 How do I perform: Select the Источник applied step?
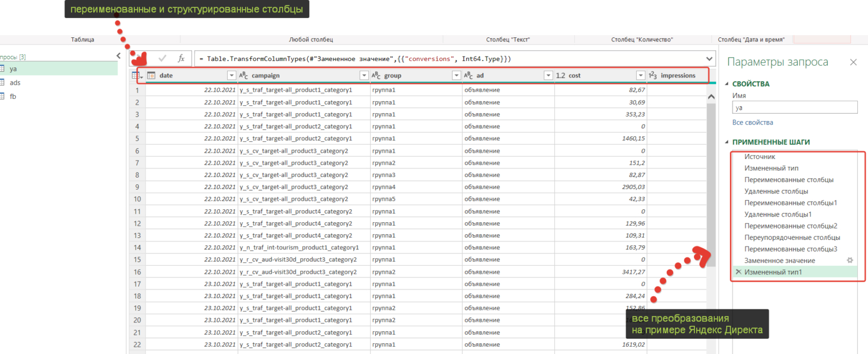[x=759, y=157]
